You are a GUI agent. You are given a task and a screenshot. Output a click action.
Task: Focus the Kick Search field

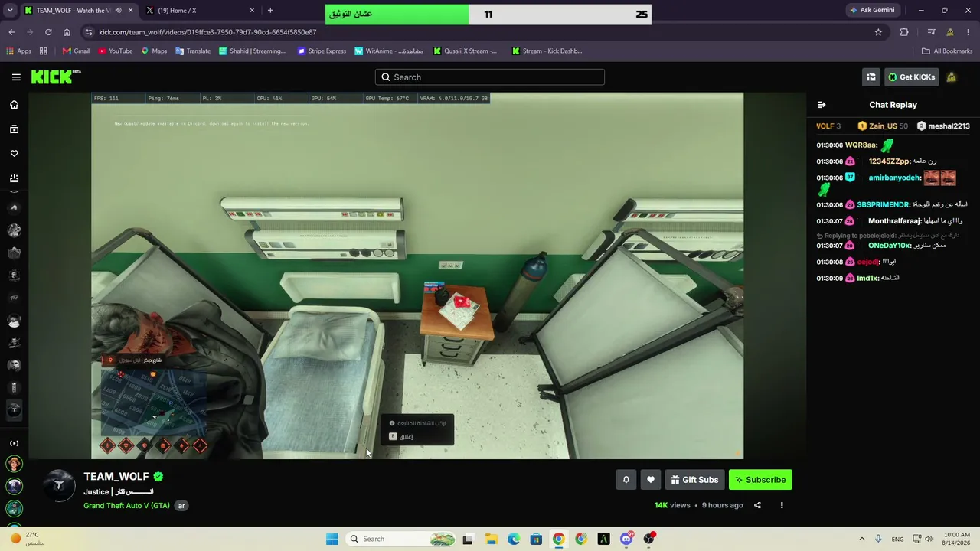point(490,77)
